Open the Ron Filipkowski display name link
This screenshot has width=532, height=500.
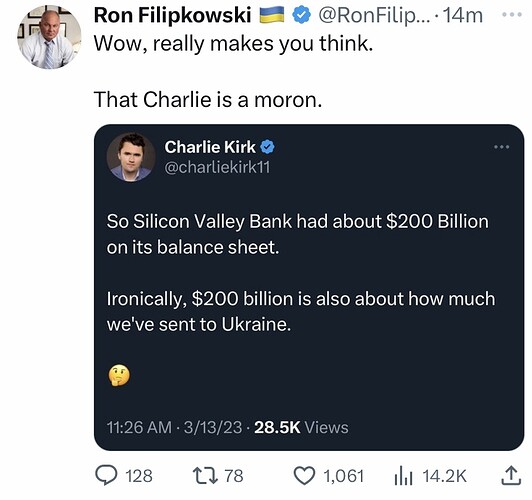click(x=172, y=16)
